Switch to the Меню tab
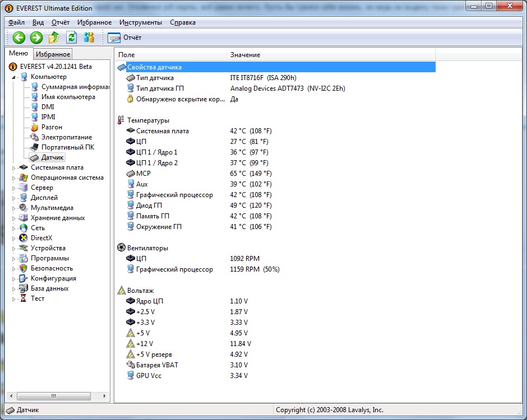Viewport: 527px width, 420px height. click(x=19, y=53)
